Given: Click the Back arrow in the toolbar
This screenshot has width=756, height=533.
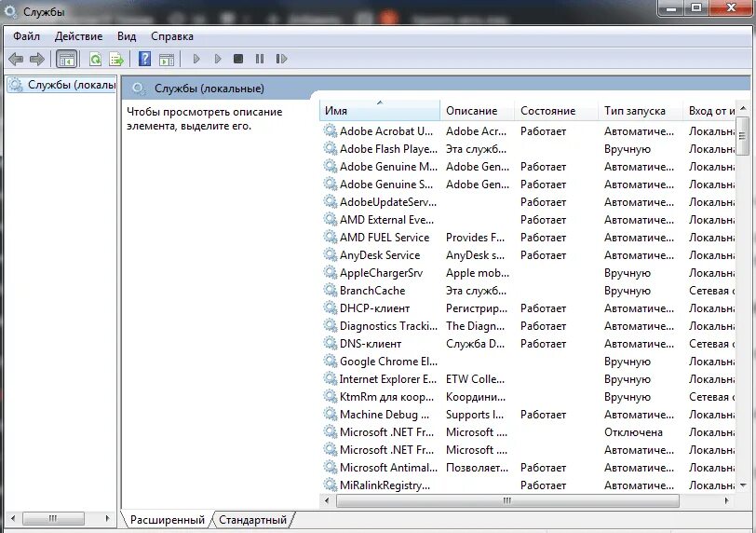Looking at the screenshot, I should tap(16, 59).
